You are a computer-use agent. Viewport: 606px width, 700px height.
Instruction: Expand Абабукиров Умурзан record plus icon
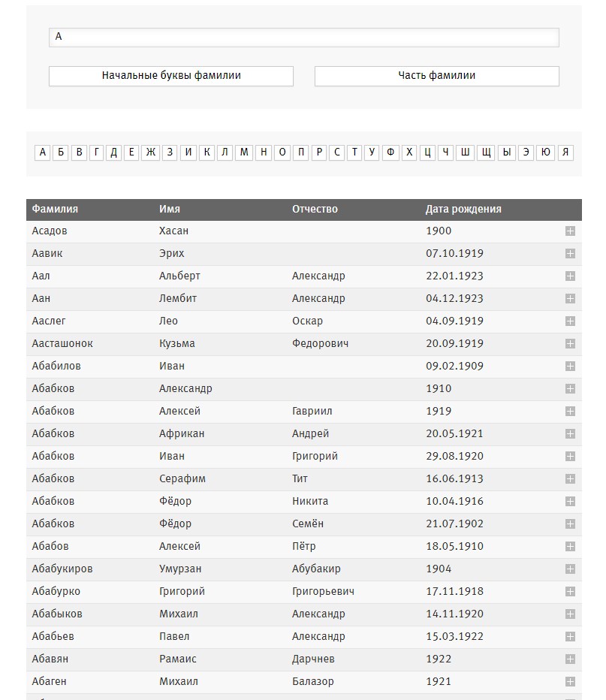pyautogui.click(x=570, y=569)
